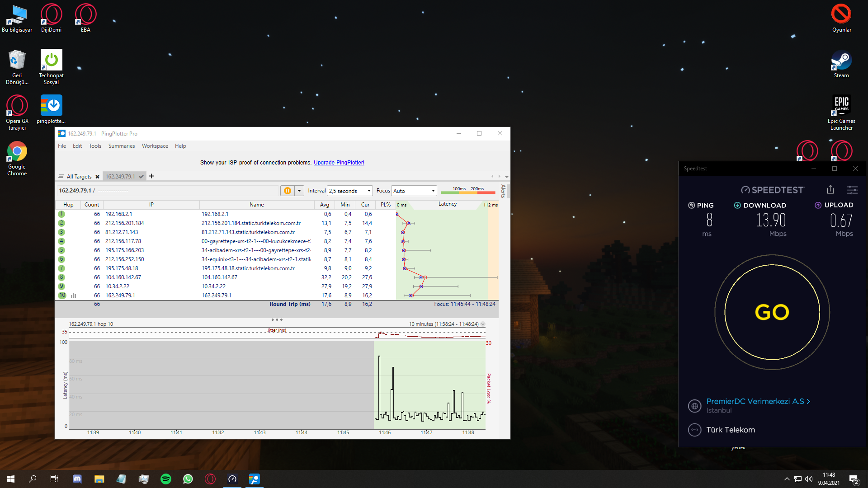This screenshot has width=868, height=488.
Task: Close the All Targets tab
Action: [97, 177]
